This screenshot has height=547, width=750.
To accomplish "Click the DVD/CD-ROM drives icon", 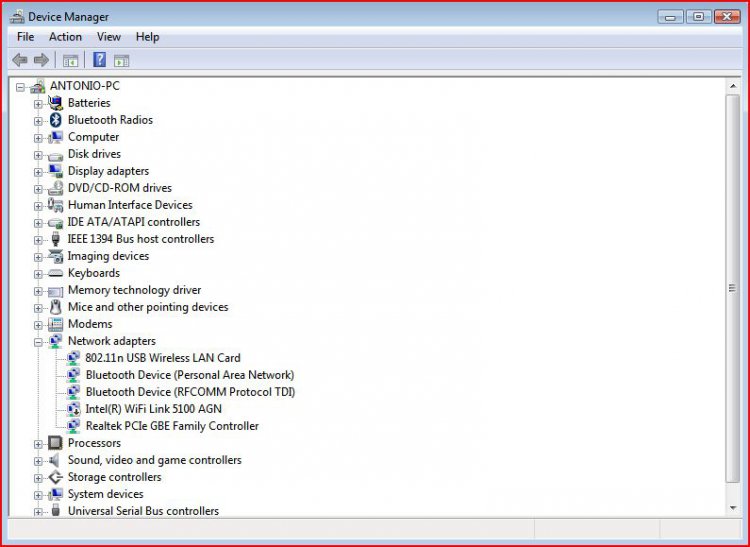I will click(x=55, y=188).
